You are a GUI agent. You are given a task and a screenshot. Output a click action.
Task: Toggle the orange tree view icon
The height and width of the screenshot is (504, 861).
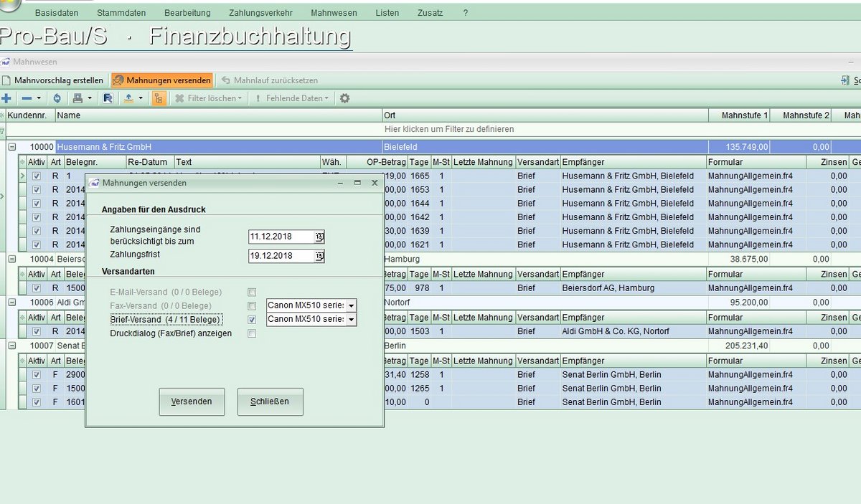[x=159, y=98]
